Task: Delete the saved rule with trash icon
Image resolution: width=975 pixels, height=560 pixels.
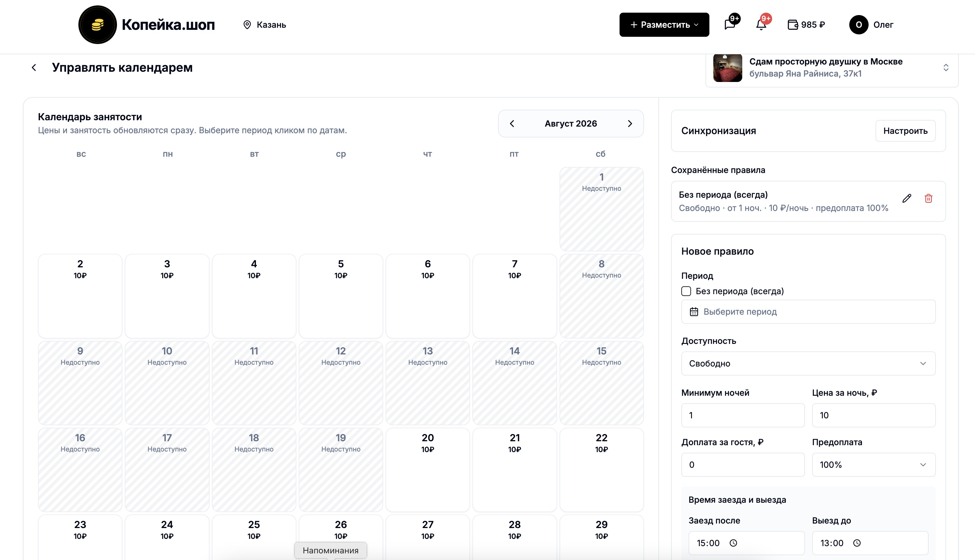Action: (929, 198)
